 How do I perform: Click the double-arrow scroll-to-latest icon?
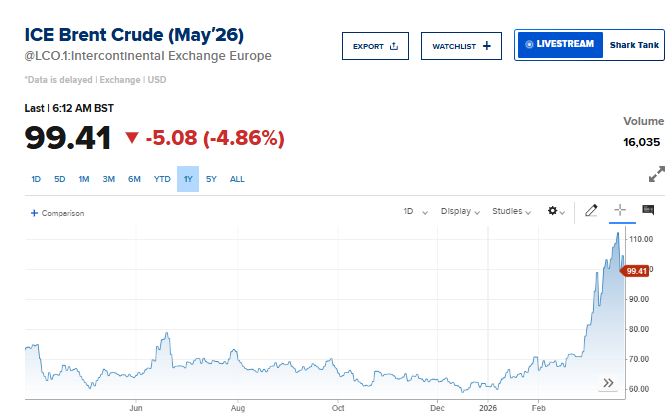(607, 383)
